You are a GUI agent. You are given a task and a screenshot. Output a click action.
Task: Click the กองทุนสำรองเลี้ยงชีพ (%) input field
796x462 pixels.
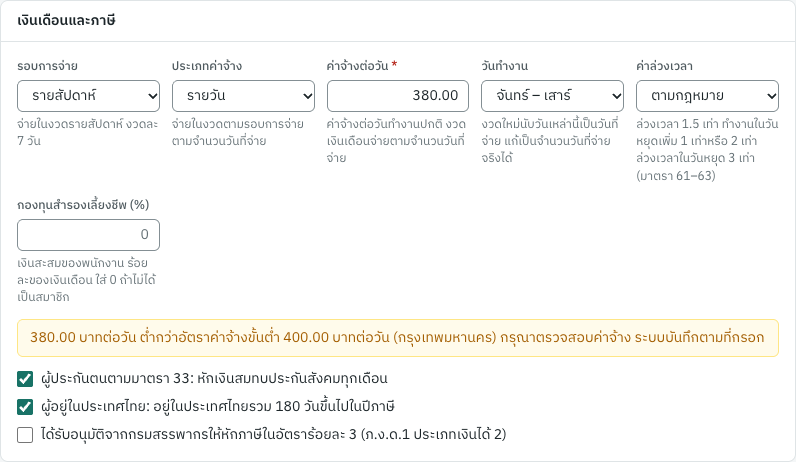pos(88,235)
